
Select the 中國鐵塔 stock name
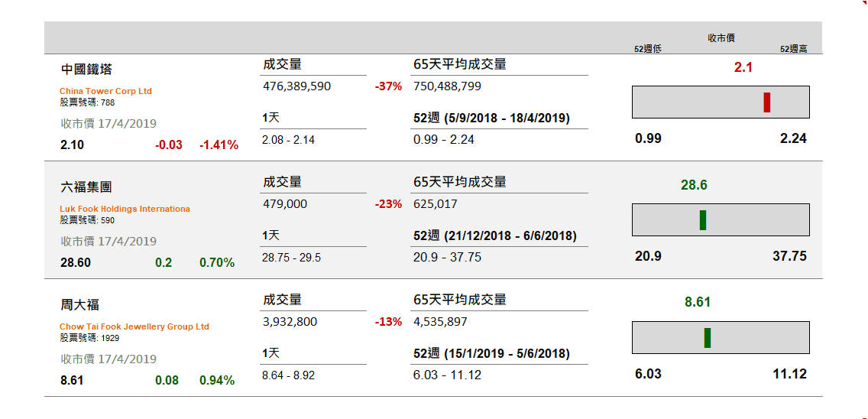[86, 70]
